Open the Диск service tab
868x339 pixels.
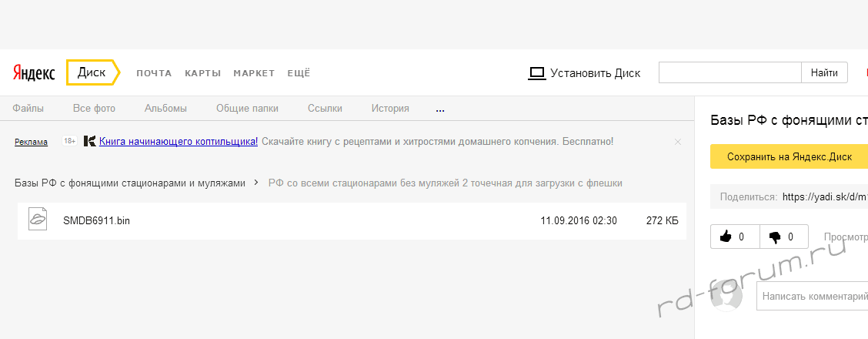(93, 72)
